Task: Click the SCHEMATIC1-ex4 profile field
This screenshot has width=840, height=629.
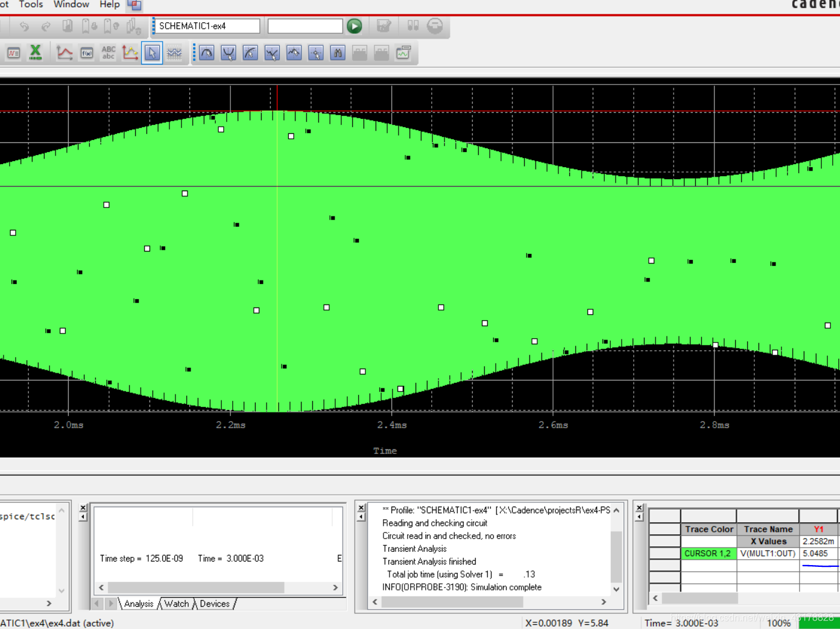Action: click(x=207, y=26)
